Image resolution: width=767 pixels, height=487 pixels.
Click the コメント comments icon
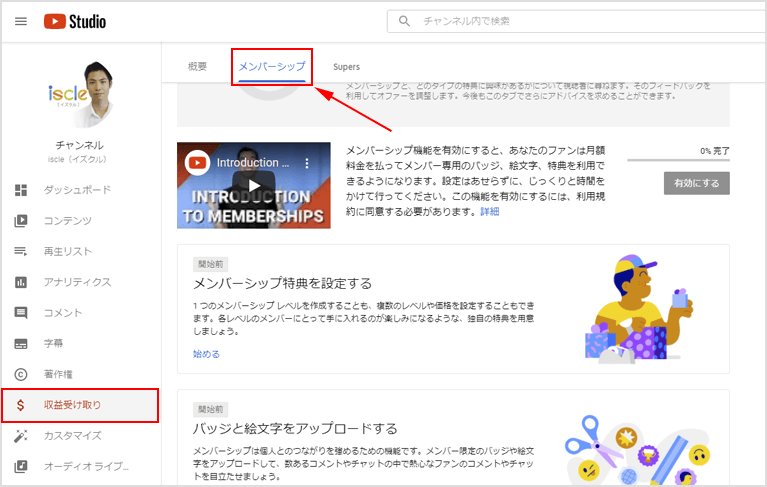point(21,313)
